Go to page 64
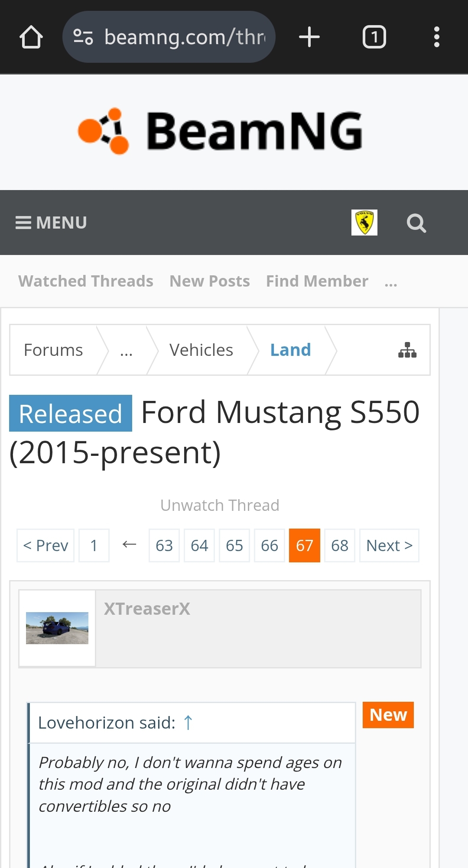Screen dimensions: 468x868 coord(199,545)
